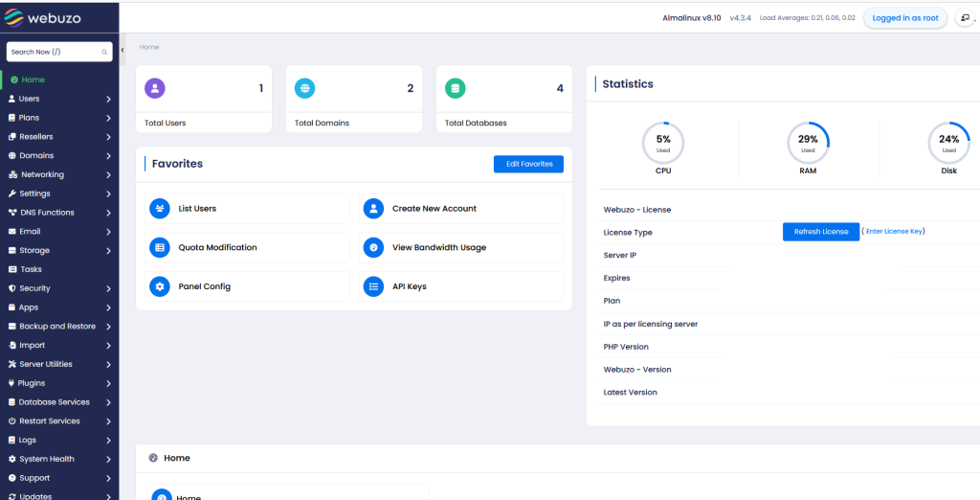Click the Panel Config gear icon
The width and height of the screenshot is (980, 500).
click(x=160, y=286)
